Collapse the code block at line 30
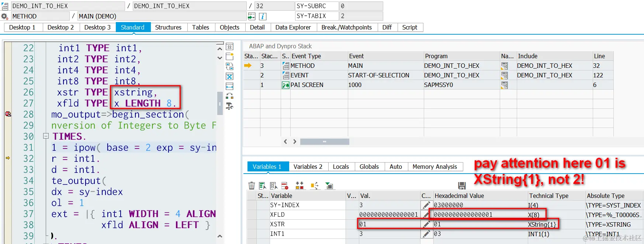This screenshot has height=244, width=644. 46,136
